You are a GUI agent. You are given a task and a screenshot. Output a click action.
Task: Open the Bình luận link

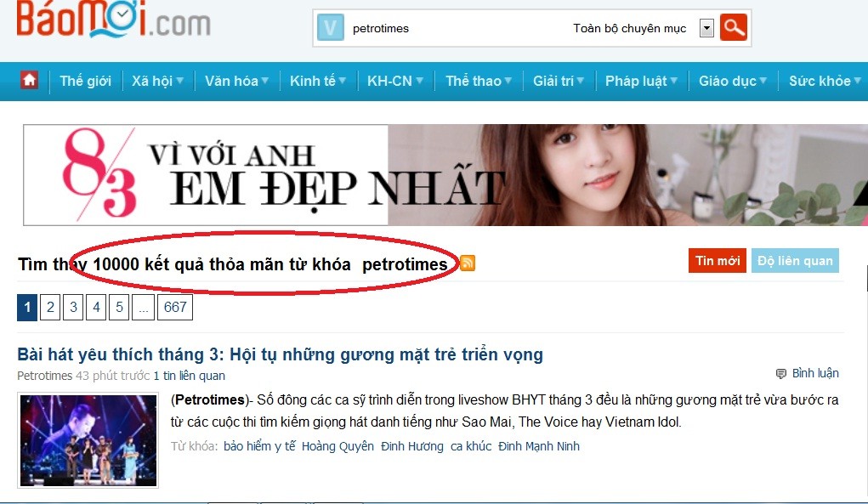[x=814, y=373]
